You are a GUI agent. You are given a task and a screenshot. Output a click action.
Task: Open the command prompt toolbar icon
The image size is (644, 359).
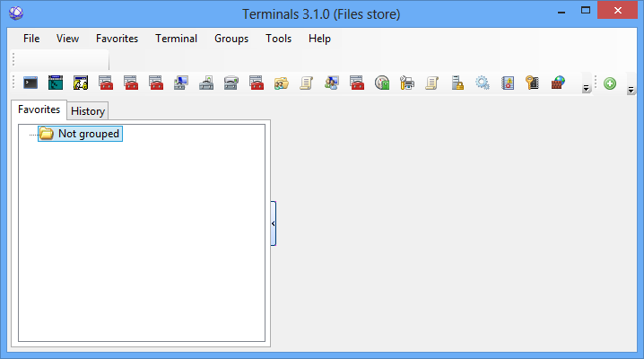pos(30,83)
